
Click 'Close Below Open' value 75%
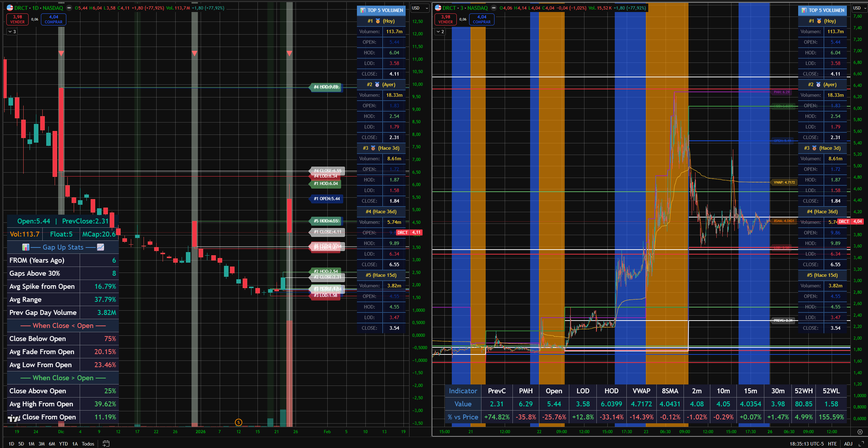110,339
